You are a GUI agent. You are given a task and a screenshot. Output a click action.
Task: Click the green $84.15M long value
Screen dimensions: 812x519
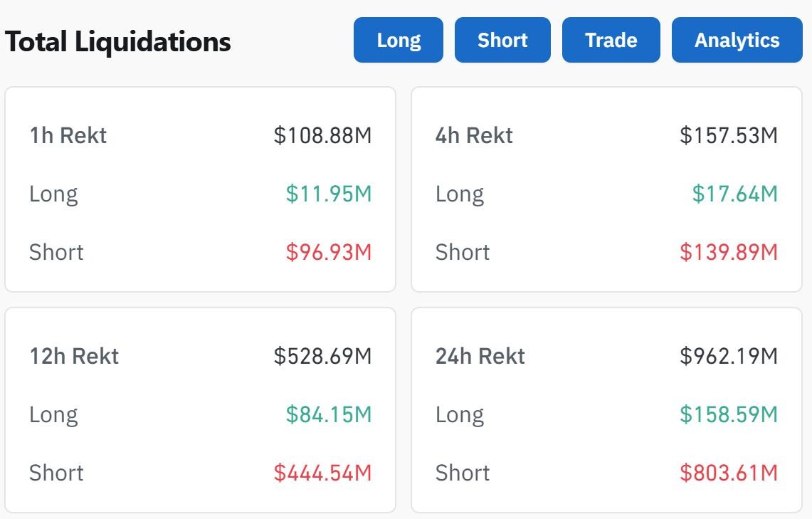329,414
